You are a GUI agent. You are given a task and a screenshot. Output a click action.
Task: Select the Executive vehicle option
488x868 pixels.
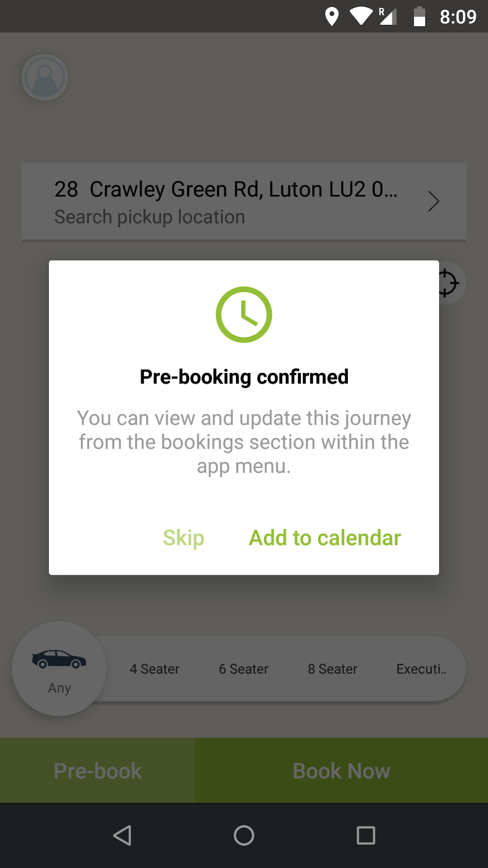click(x=421, y=669)
